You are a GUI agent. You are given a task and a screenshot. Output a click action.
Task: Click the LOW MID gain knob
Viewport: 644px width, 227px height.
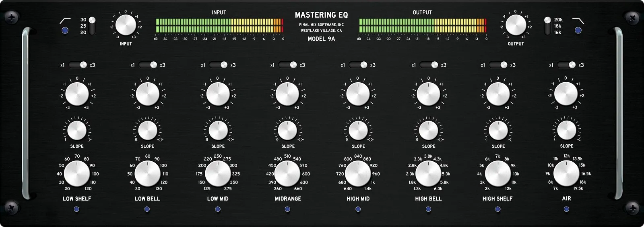pyautogui.click(x=218, y=94)
